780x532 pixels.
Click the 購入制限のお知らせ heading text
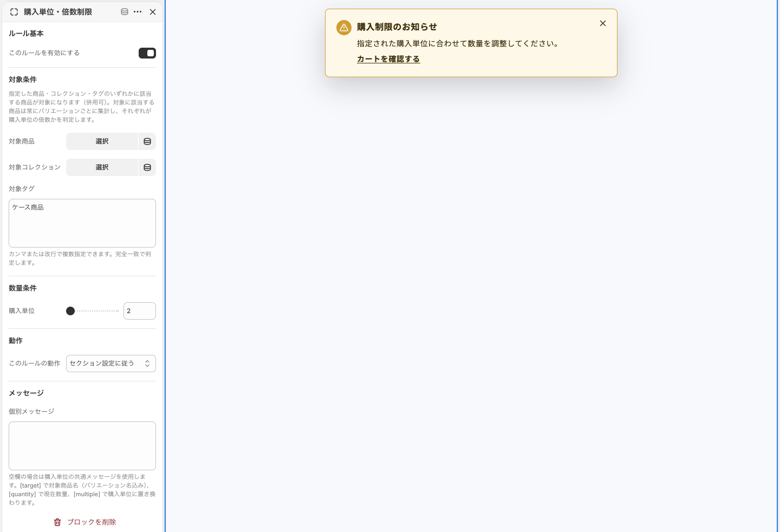click(x=397, y=27)
